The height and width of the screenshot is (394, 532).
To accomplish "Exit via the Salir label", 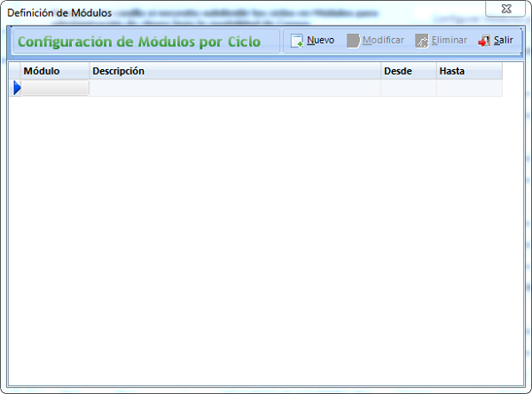I will click(x=503, y=40).
